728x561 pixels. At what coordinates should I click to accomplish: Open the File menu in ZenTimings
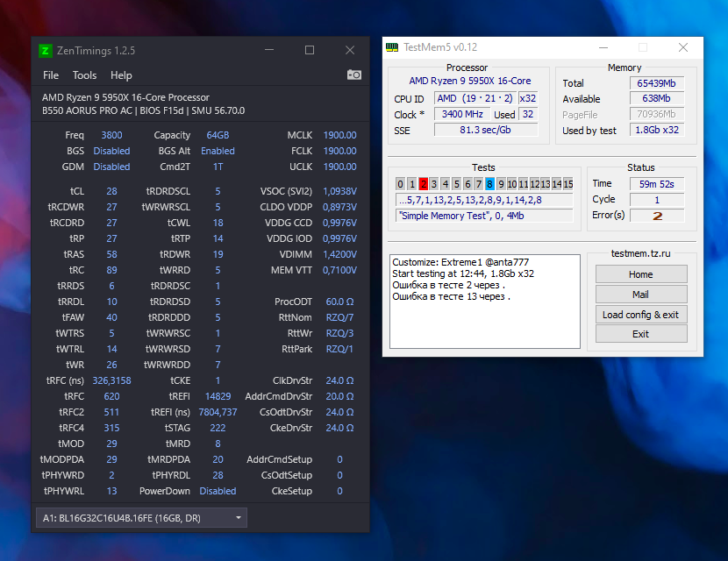click(x=51, y=75)
